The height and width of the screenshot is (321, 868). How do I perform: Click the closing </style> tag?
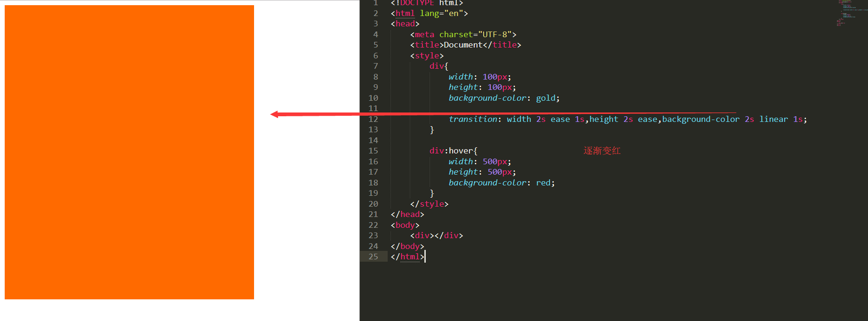pos(429,204)
